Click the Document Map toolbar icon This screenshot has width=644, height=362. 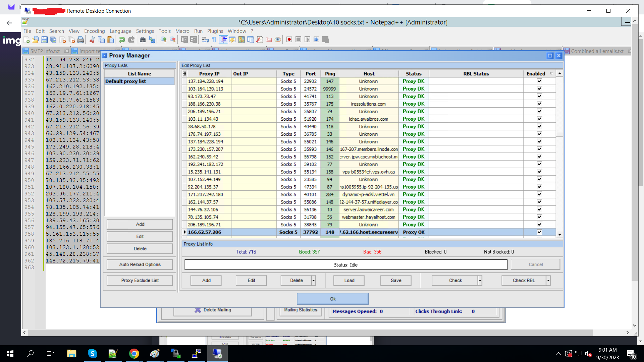(241, 40)
